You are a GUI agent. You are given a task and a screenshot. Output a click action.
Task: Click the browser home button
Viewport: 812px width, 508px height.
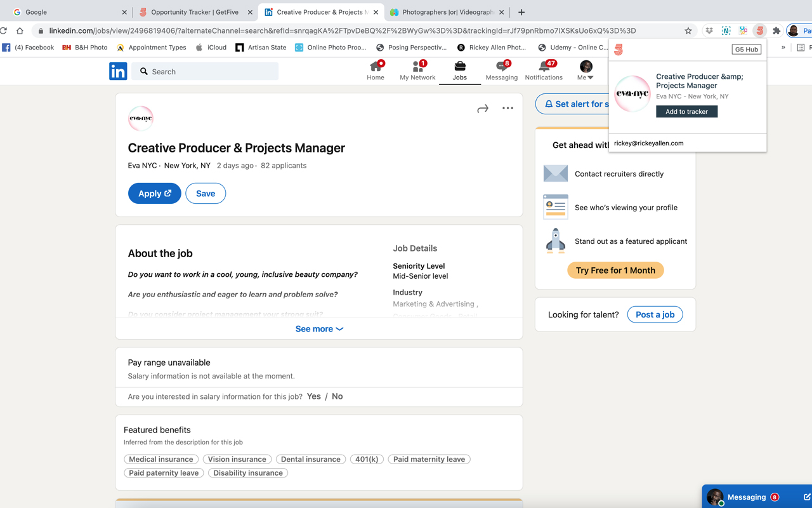[20, 30]
